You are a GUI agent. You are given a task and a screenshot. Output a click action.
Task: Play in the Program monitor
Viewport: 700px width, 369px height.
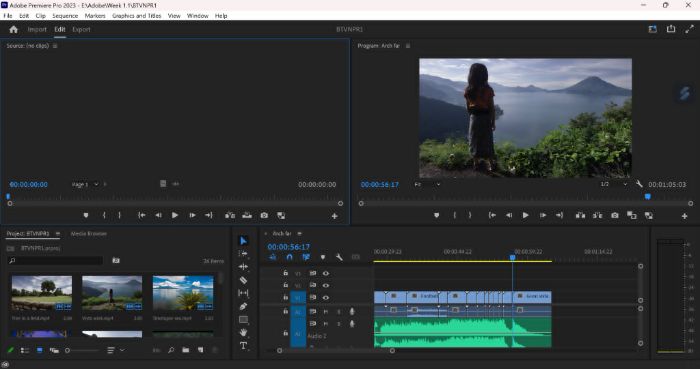pyautogui.click(x=525, y=216)
